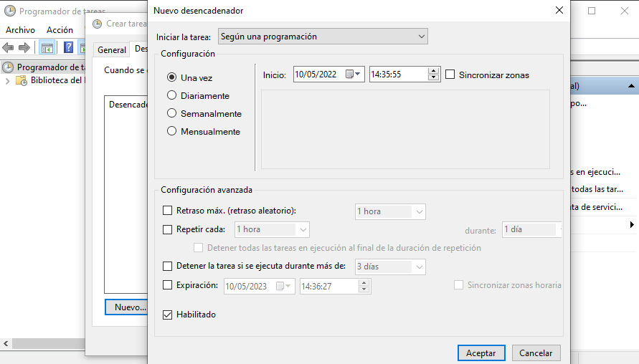This screenshot has height=364, width=639.
Task: Expand the Biblioteca tree node chevron
Action: (x=8, y=81)
